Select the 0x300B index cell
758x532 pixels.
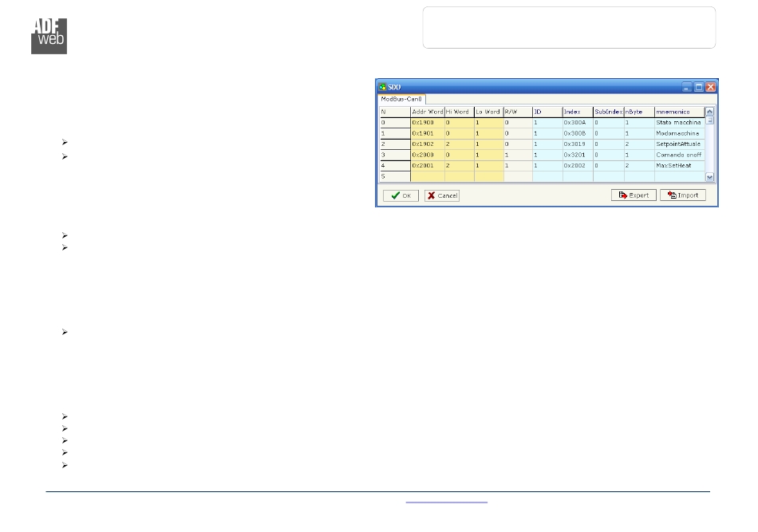click(x=578, y=133)
